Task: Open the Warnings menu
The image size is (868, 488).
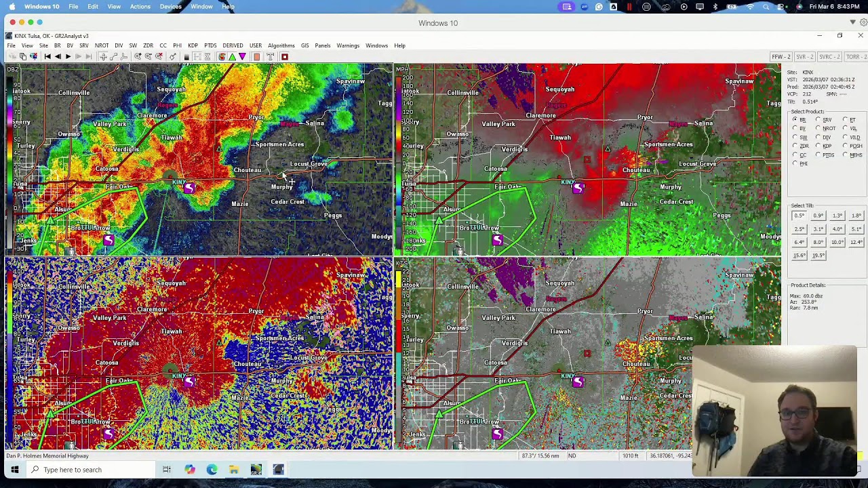Action: click(348, 45)
